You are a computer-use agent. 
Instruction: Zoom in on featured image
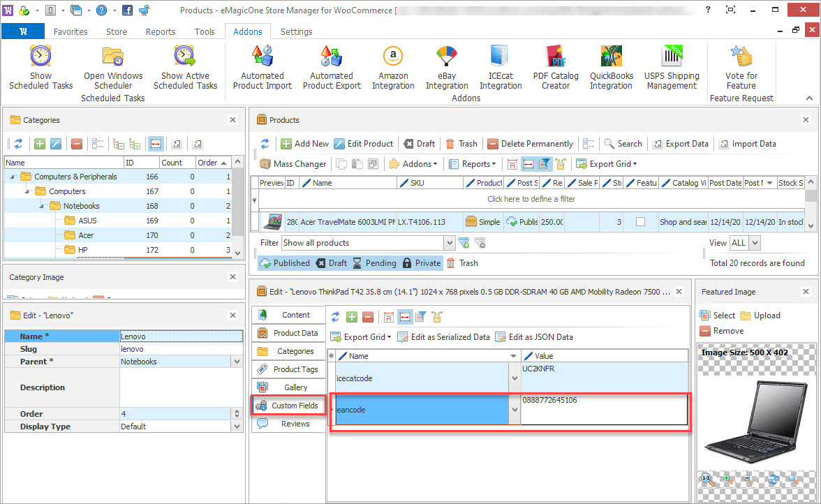point(727,479)
